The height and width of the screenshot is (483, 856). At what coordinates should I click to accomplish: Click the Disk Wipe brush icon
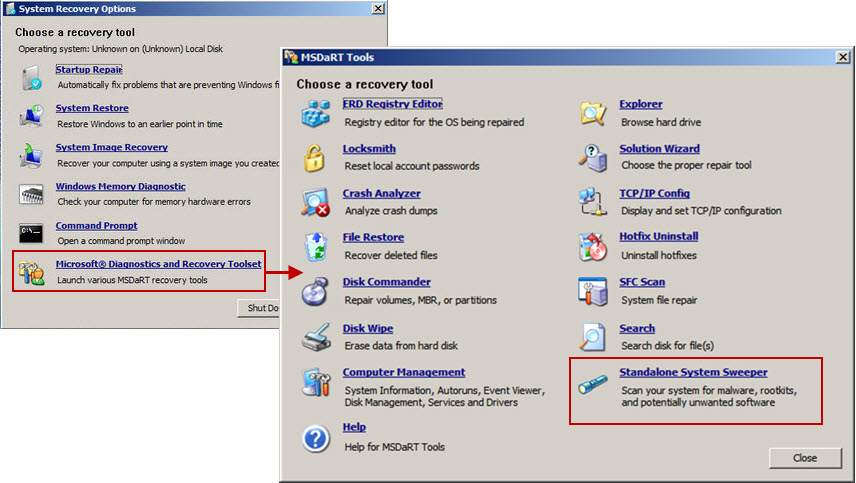point(316,337)
